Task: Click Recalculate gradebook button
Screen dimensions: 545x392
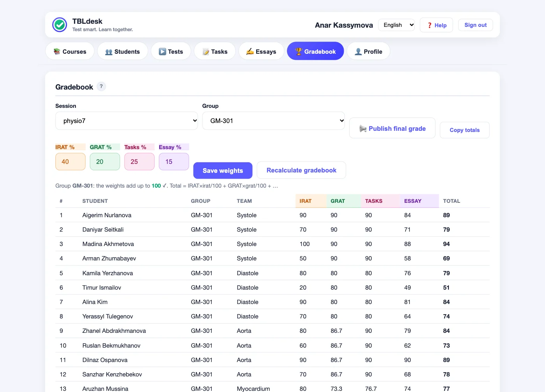Action: pos(301,170)
